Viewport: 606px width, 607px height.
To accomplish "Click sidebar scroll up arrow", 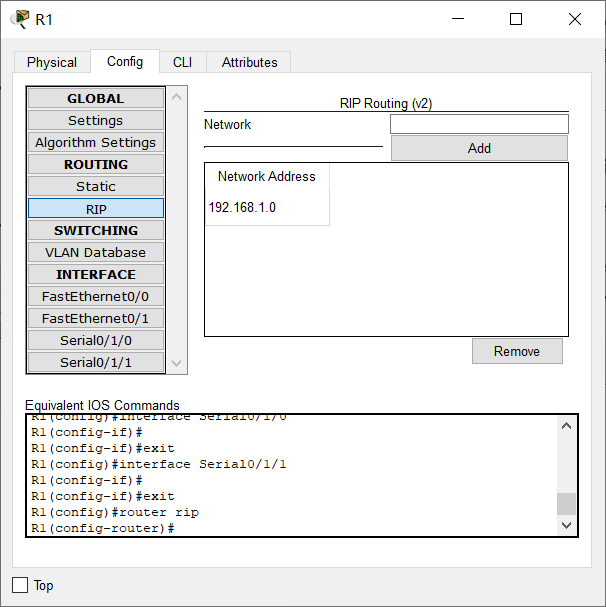I will pos(177,97).
